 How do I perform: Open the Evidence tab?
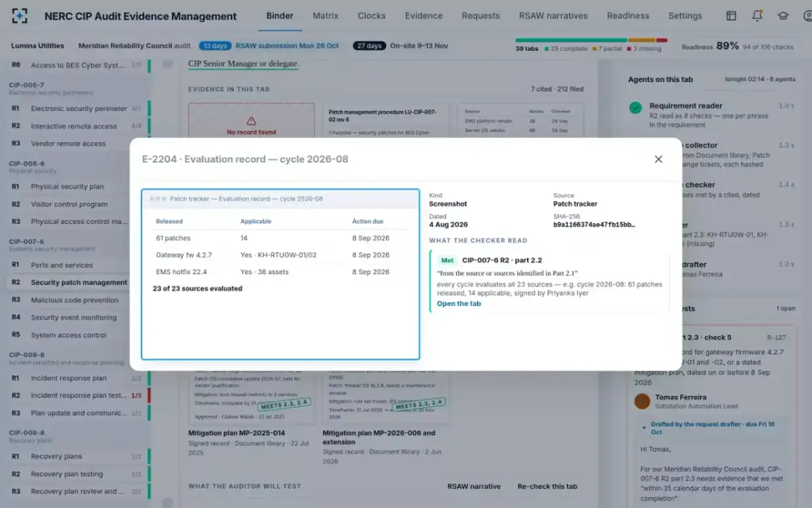424,16
